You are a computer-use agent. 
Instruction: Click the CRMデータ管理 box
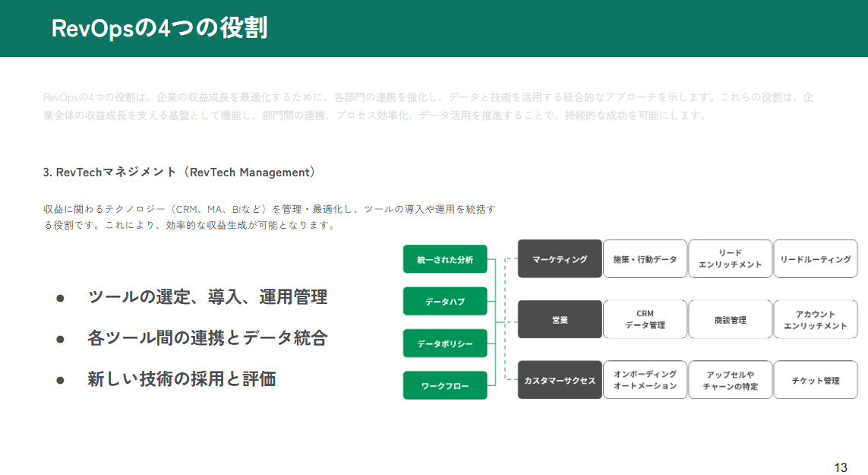click(x=645, y=319)
